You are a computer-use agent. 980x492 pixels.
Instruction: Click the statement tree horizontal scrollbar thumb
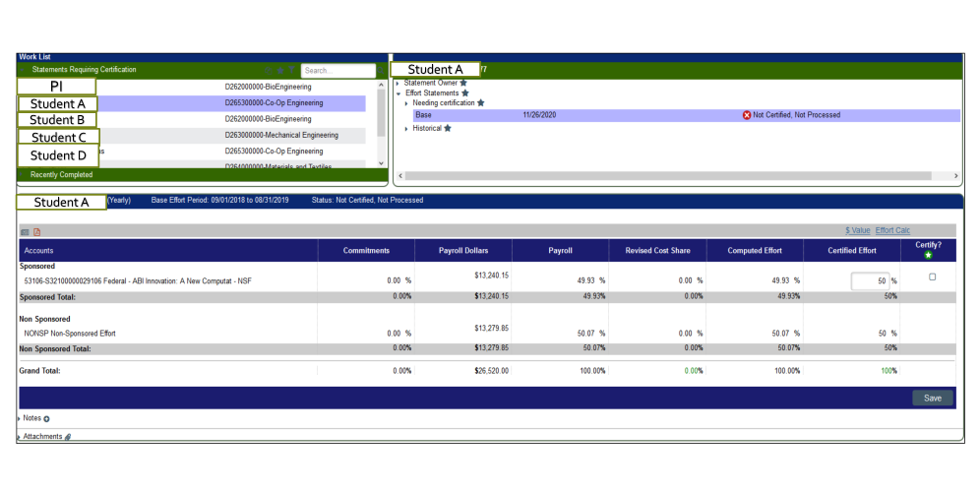[667, 176]
